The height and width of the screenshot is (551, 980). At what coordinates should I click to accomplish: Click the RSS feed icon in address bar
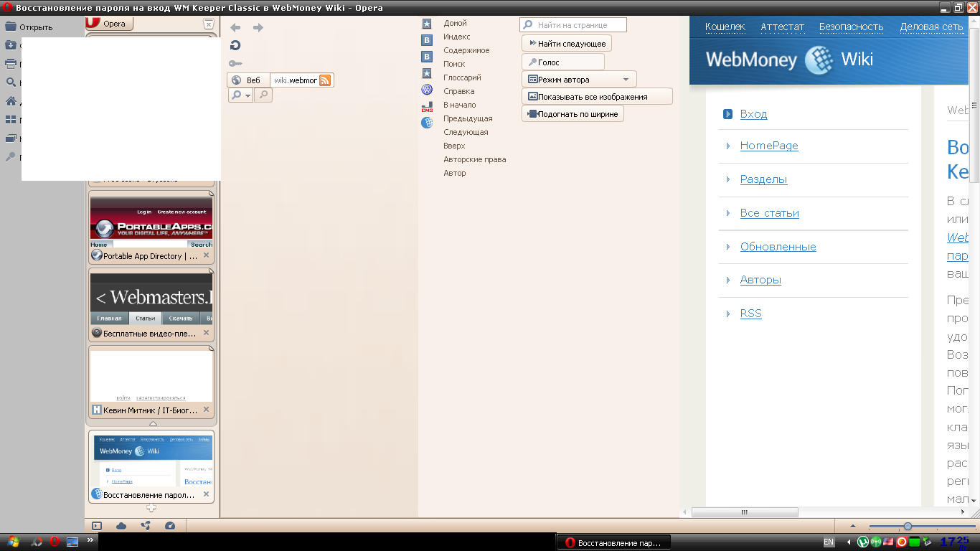325,80
